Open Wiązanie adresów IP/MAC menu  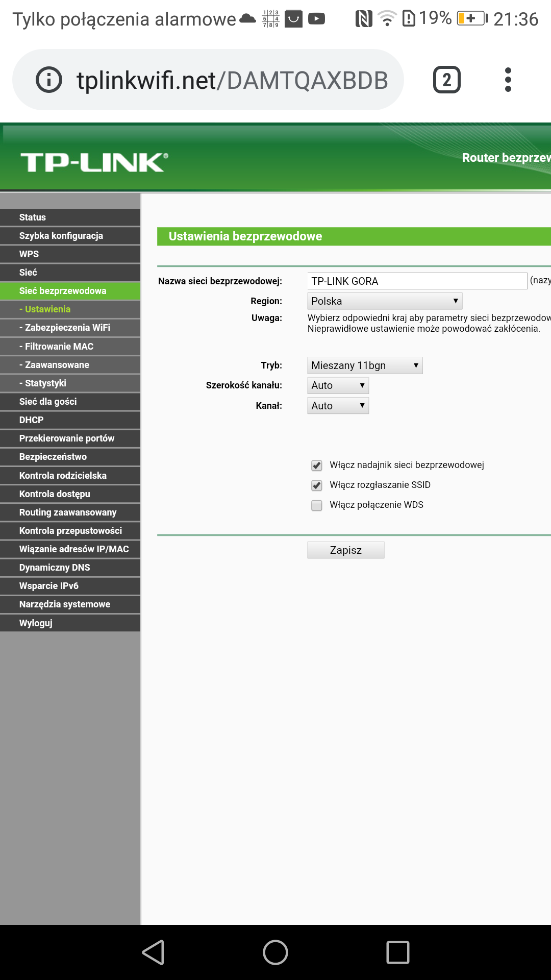(x=70, y=549)
